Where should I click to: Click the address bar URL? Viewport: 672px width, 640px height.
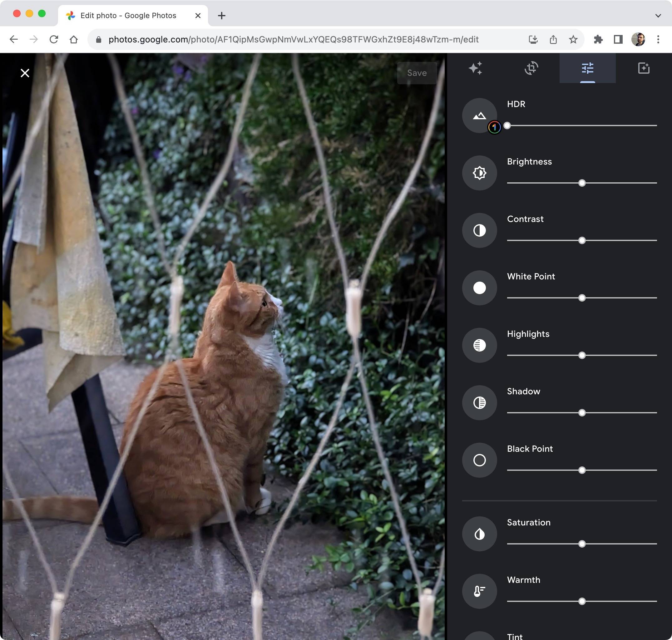pyautogui.click(x=294, y=40)
